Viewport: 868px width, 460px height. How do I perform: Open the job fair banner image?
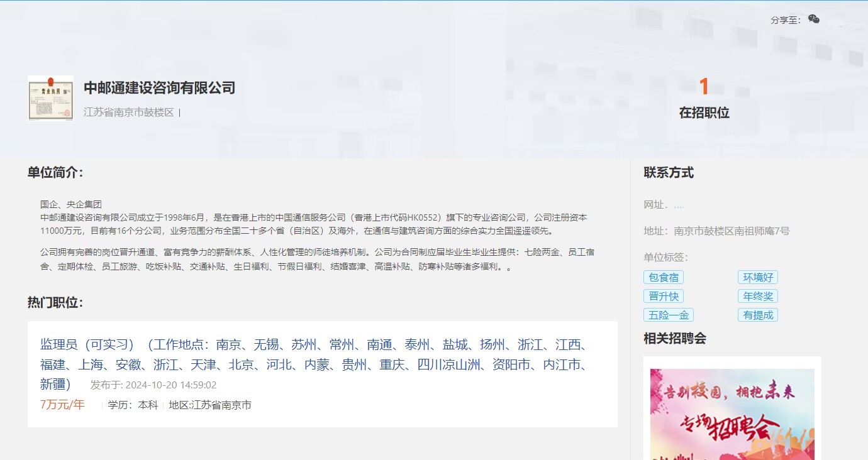pyautogui.click(x=732, y=415)
